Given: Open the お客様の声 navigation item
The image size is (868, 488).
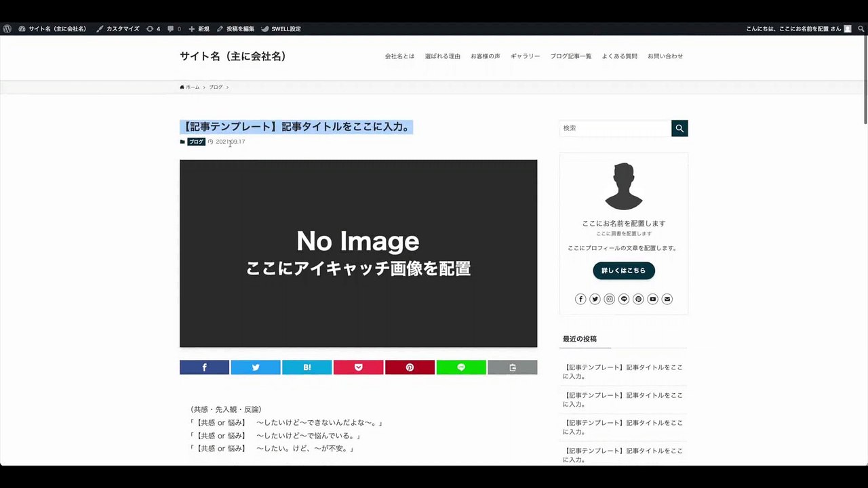Looking at the screenshot, I should (x=485, y=56).
